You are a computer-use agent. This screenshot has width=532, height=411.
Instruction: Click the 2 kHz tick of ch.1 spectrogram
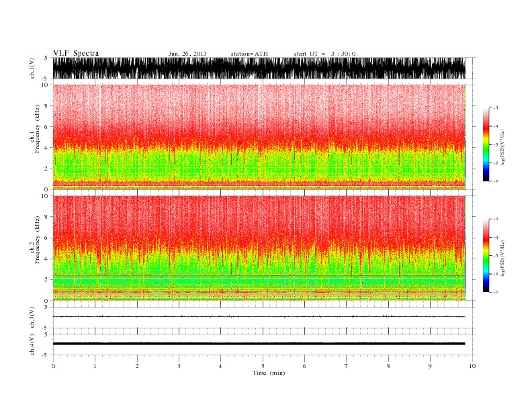tap(46, 169)
